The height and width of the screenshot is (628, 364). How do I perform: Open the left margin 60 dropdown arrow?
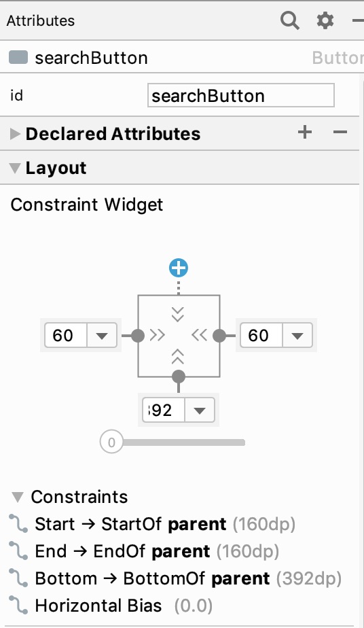coord(102,336)
